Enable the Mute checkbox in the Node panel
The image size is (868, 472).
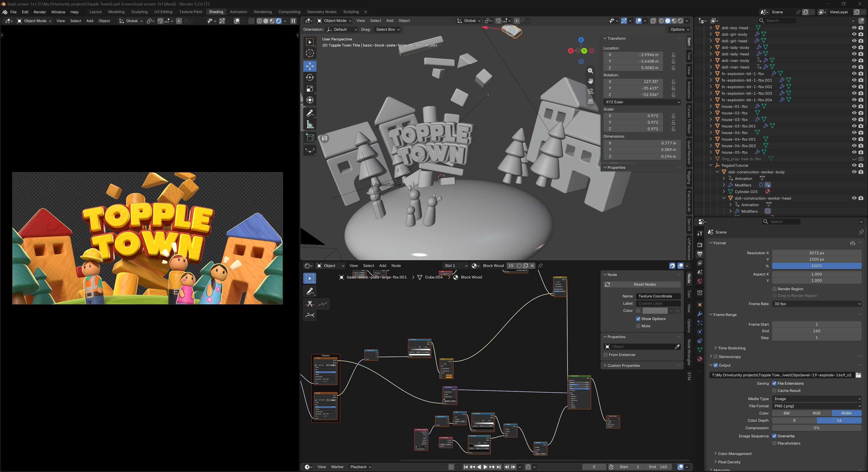[638, 326]
